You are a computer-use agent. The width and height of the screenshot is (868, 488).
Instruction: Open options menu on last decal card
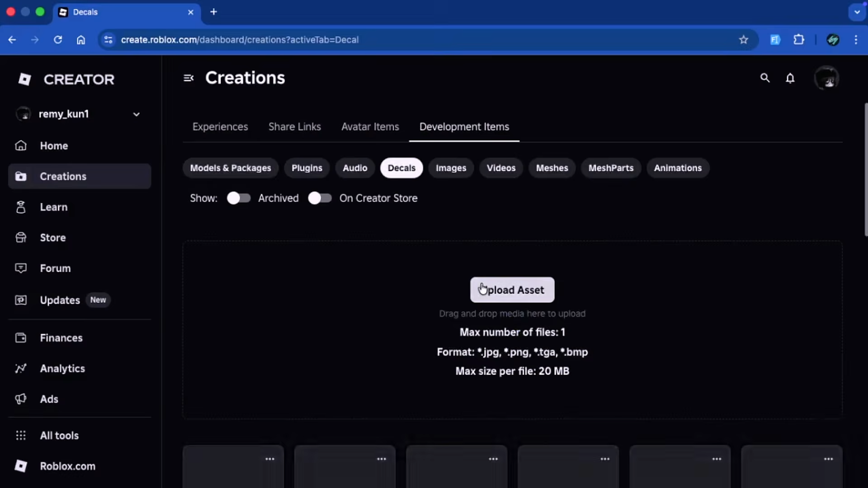[828, 459]
